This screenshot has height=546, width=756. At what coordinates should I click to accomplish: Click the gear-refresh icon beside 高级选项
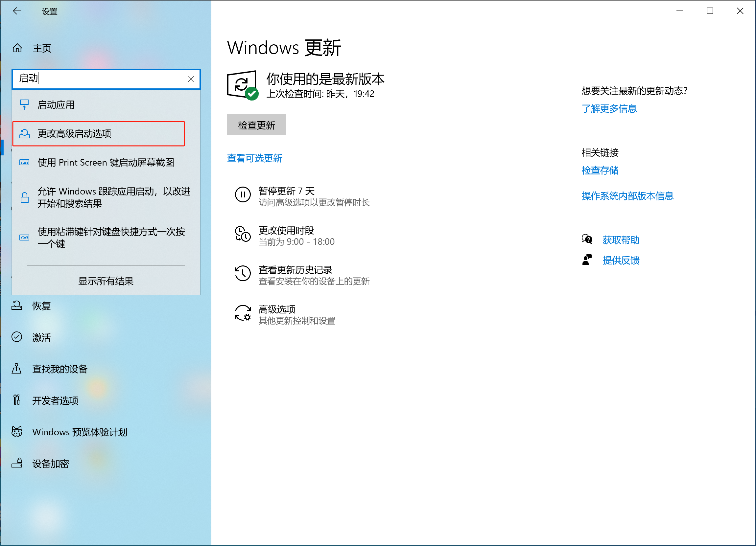coord(243,312)
